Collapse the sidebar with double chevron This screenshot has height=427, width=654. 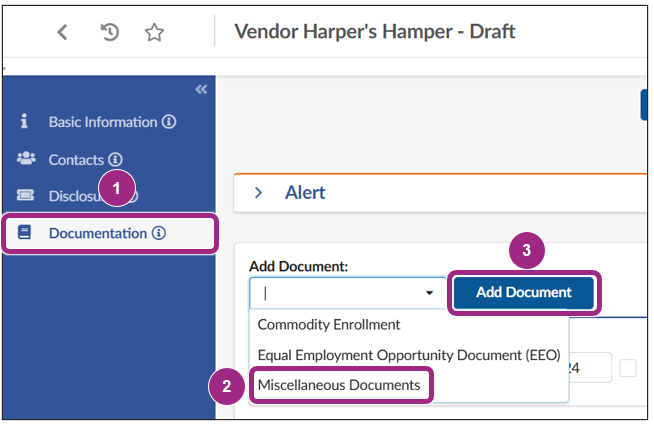coord(201,89)
